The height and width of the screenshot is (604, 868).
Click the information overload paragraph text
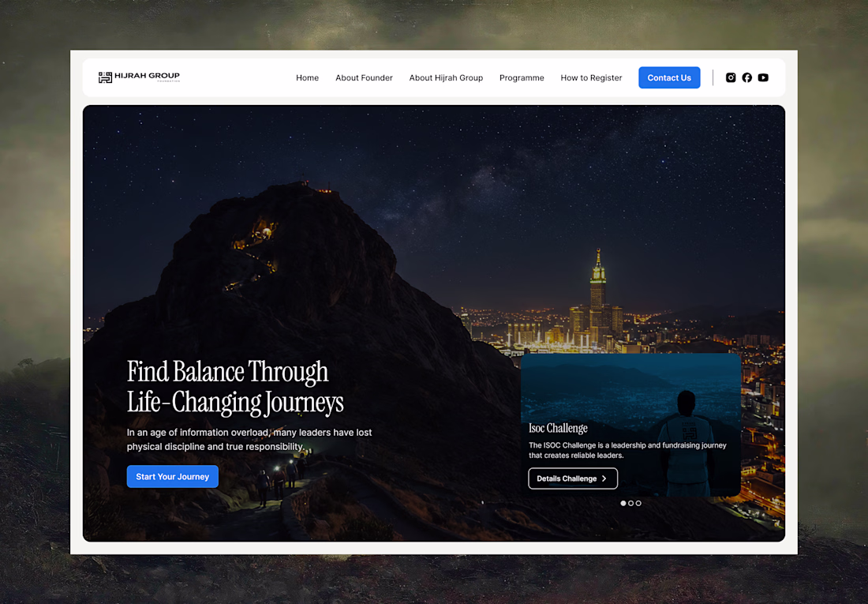[x=249, y=440]
